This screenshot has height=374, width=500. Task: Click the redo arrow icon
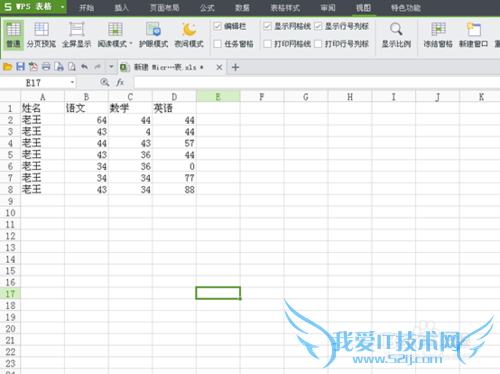tap(97, 67)
